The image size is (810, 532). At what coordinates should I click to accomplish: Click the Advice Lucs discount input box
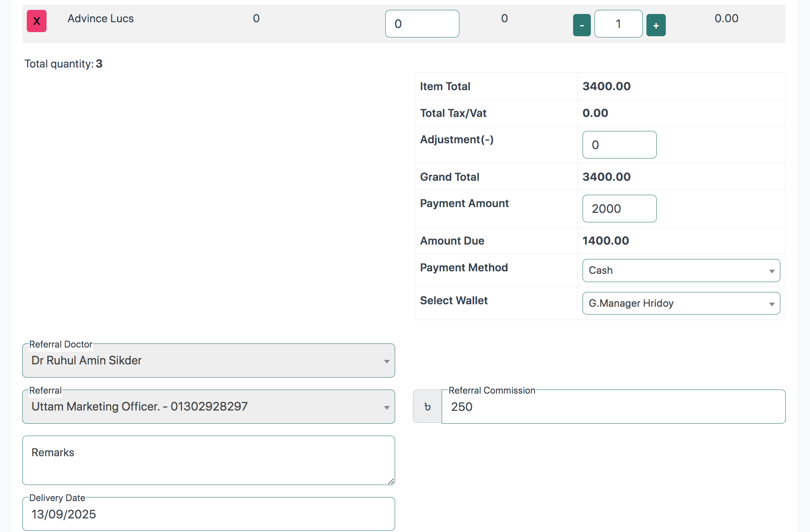pos(422,24)
